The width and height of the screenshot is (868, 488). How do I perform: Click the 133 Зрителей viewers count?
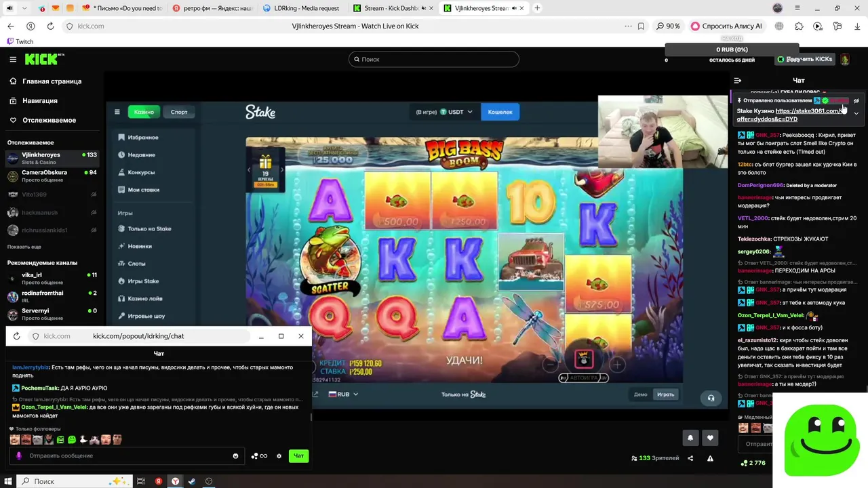[x=655, y=458]
